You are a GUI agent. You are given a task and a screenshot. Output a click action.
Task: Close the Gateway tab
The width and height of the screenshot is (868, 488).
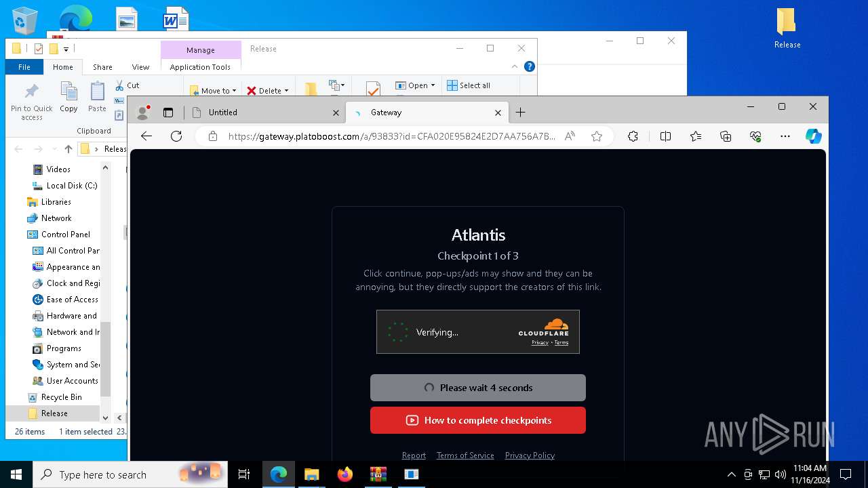coord(498,113)
